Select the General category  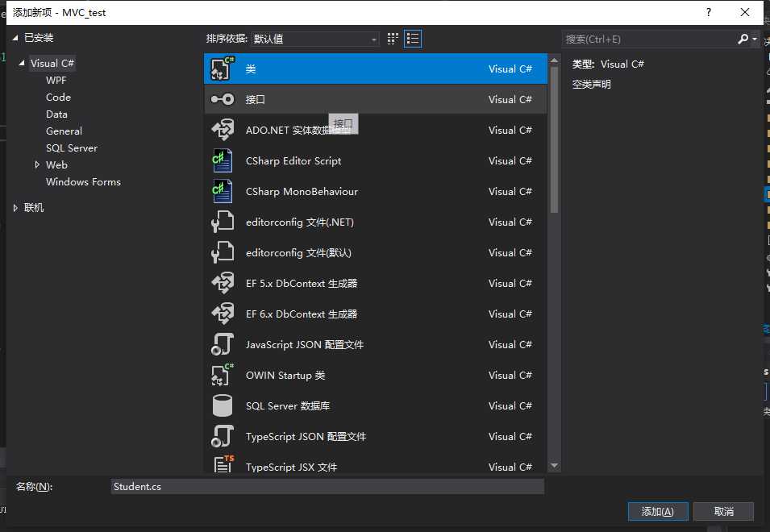(x=64, y=131)
